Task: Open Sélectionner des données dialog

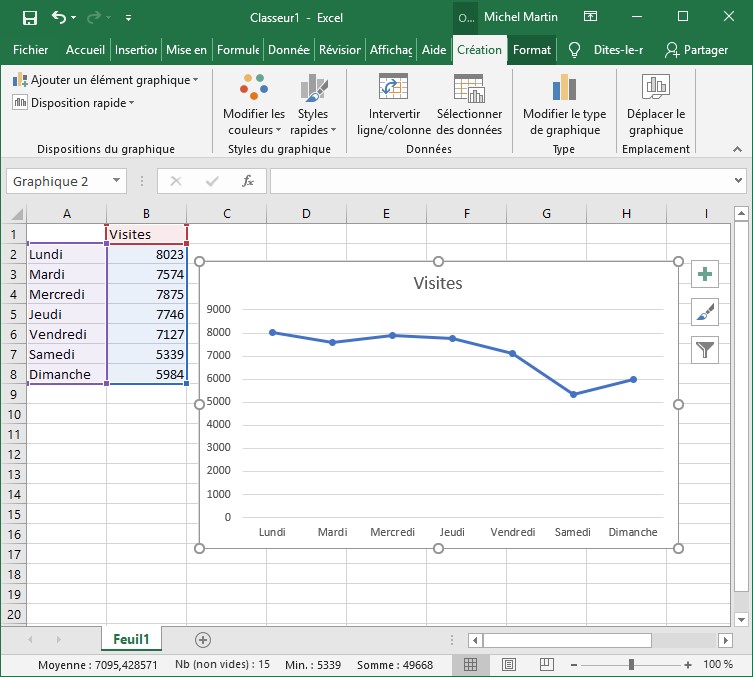Action: [469, 106]
